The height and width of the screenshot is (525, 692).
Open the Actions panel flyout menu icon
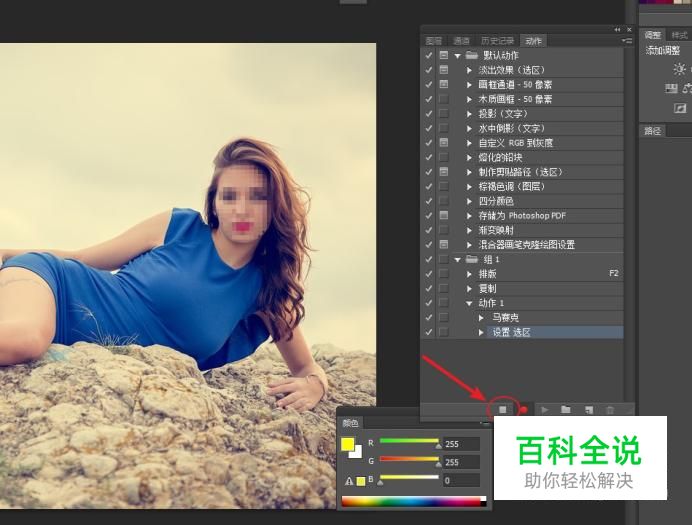coord(627,41)
